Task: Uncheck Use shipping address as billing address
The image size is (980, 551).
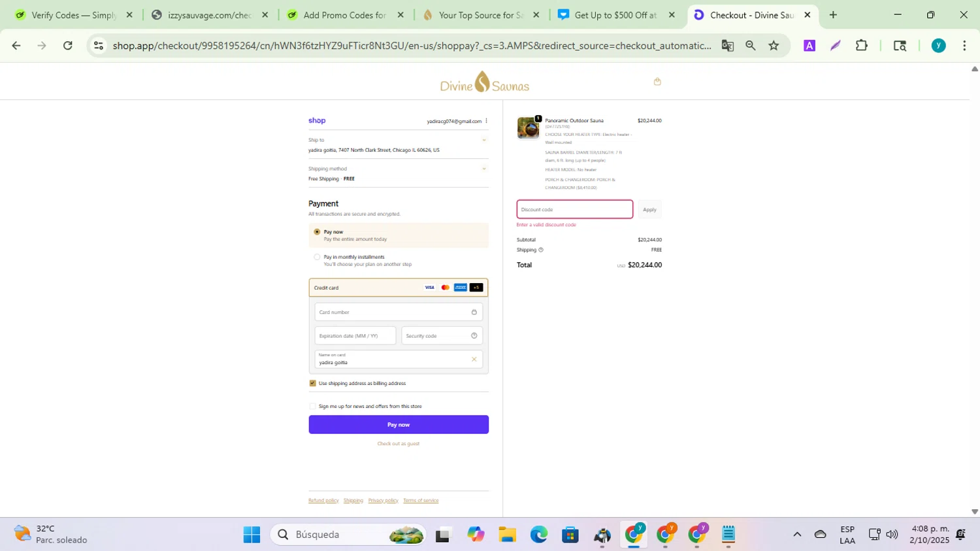Action: 312,383
